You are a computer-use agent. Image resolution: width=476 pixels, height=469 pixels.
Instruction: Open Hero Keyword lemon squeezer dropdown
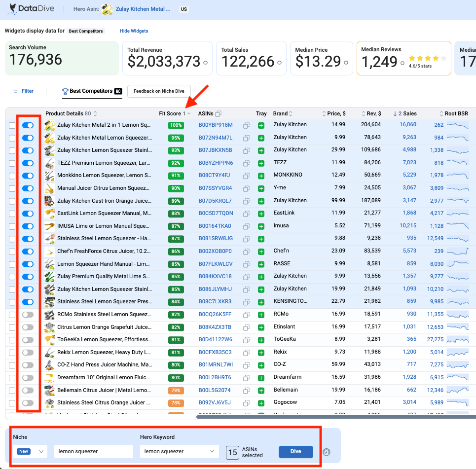tap(179, 451)
